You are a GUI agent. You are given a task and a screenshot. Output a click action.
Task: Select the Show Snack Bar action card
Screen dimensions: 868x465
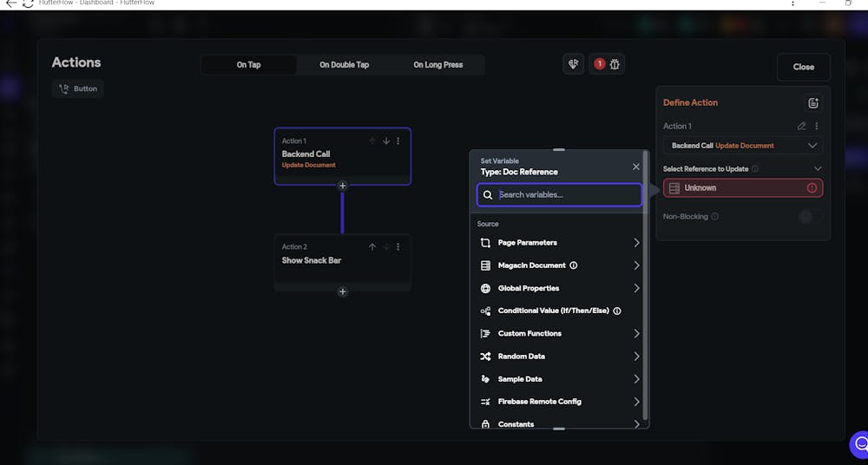coord(343,260)
